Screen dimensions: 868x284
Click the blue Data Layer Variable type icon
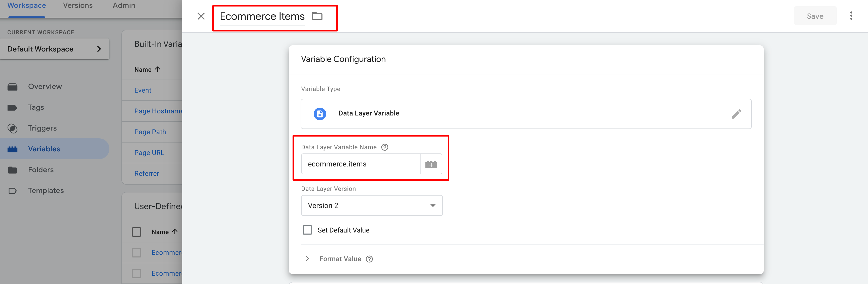319,114
